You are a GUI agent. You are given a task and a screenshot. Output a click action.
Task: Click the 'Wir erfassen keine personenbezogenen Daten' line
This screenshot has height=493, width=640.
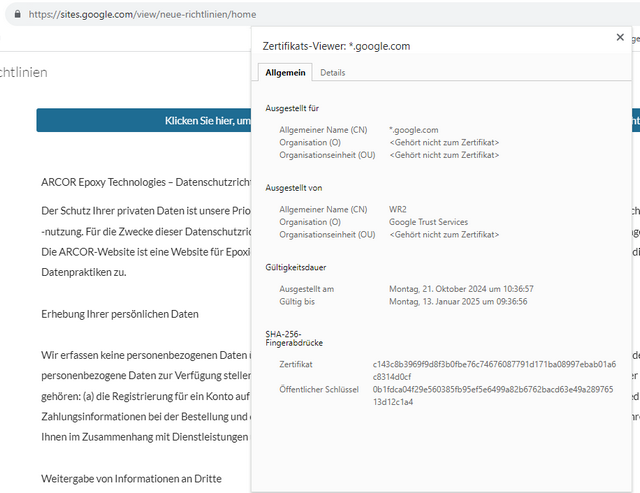[146, 355]
